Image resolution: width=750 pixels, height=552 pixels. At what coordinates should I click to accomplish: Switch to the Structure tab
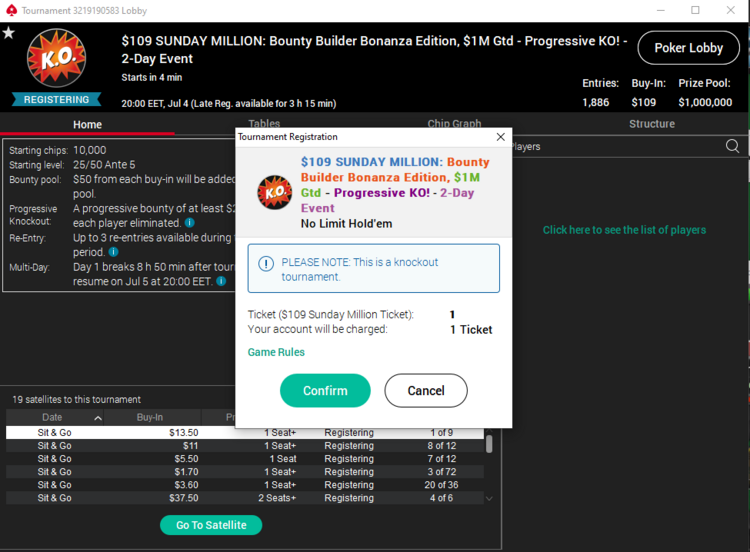tap(652, 124)
